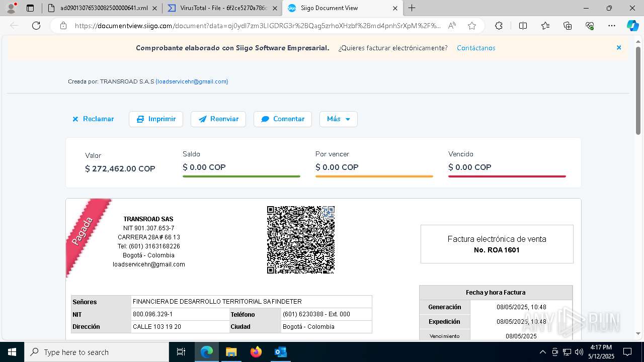Open Outlook from the taskbar
644x362 pixels.
pyautogui.click(x=280, y=352)
